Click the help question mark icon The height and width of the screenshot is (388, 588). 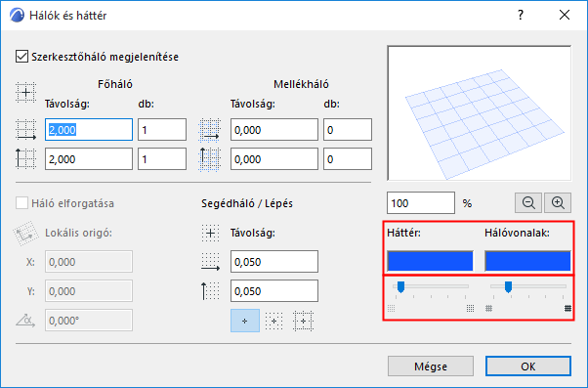coord(521,15)
